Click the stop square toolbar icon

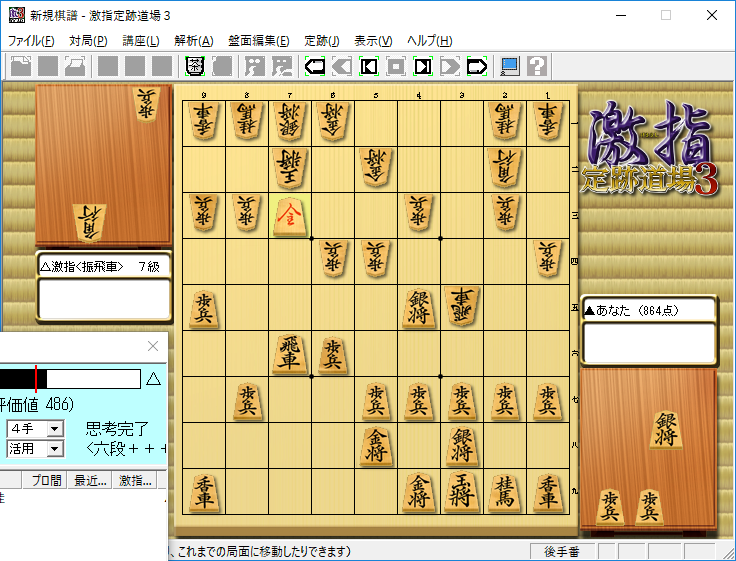point(396,66)
